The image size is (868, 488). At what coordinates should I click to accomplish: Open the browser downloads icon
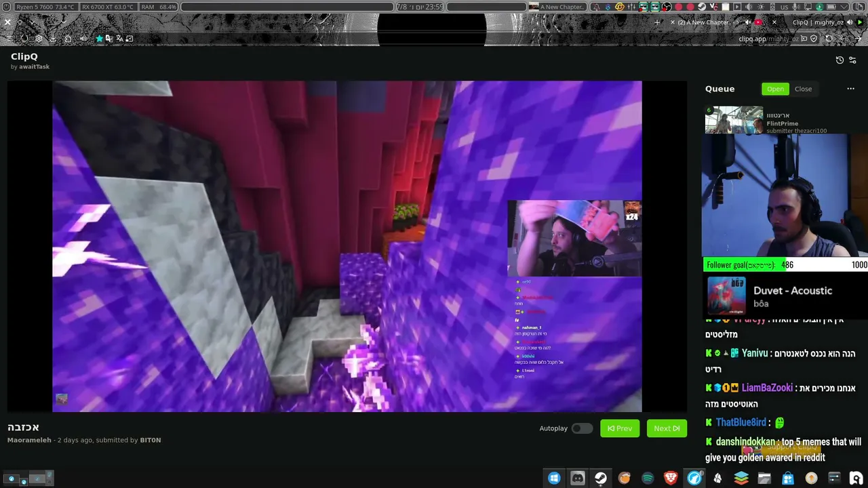click(x=53, y=39)
